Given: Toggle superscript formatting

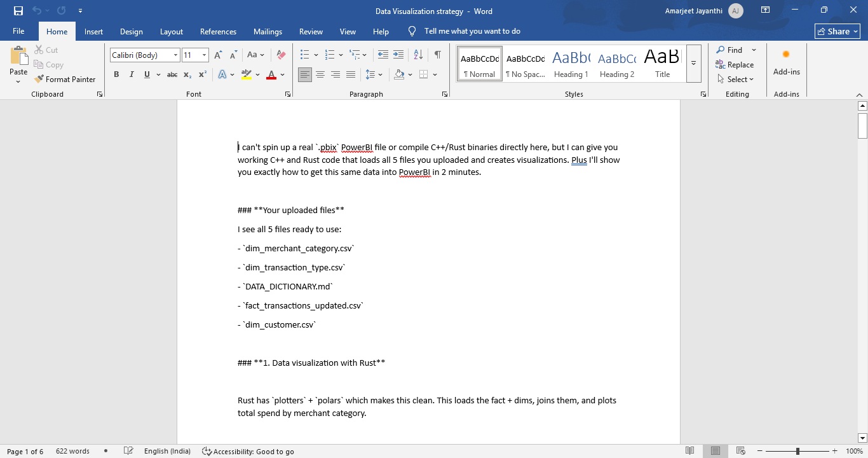Looking at the screenshot, I should pos(203,74).
